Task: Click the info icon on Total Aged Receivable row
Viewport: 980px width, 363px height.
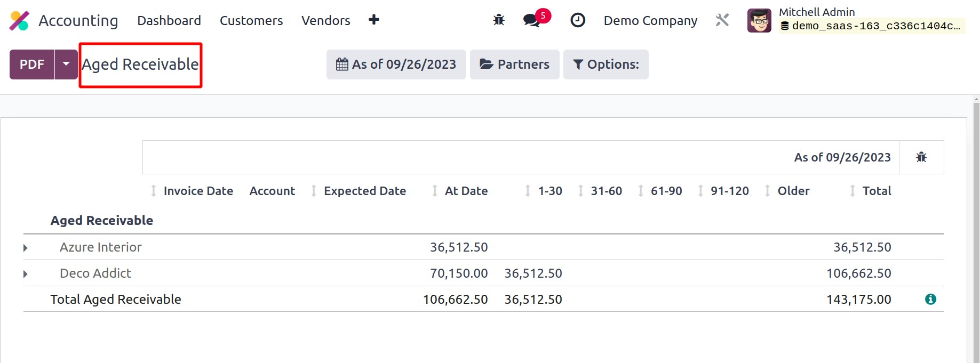Action: tap(930, 299)
